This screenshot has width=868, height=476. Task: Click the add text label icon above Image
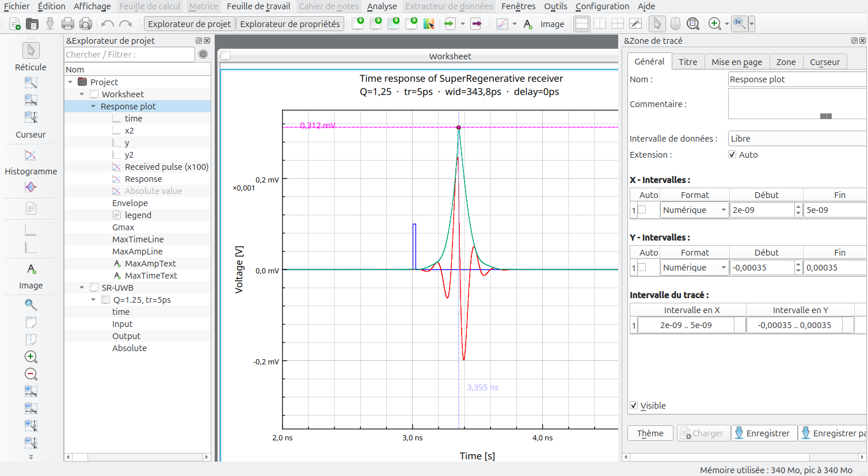tap(31, 269)
